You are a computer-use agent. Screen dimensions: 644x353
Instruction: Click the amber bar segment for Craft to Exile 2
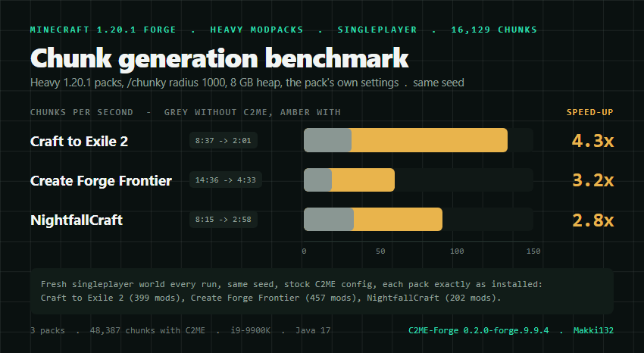click(430, 140)
